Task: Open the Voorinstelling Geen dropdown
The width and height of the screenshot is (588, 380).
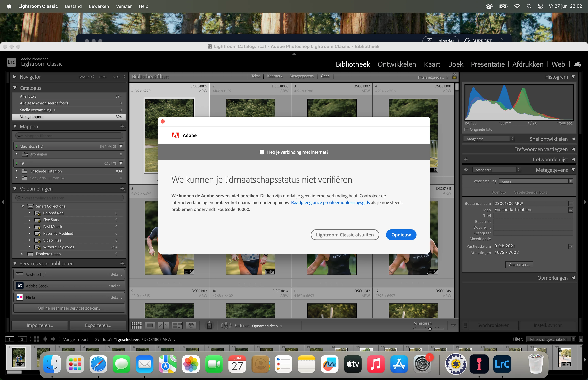Action: (x=535, y=181)
